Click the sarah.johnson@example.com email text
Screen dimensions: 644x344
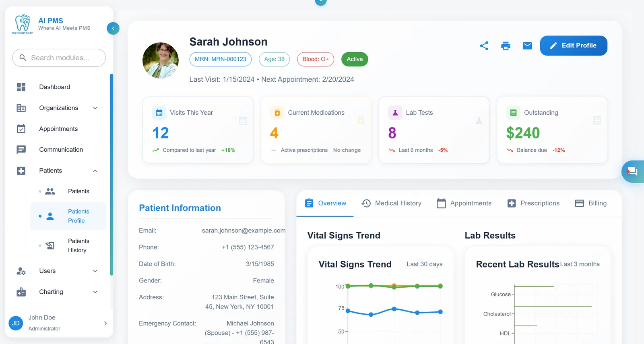[244, 231]
